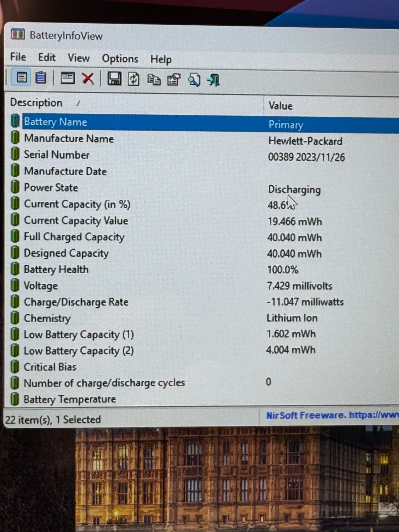
Task: Click the 100.0% value cell
Action: click(283, 269)
